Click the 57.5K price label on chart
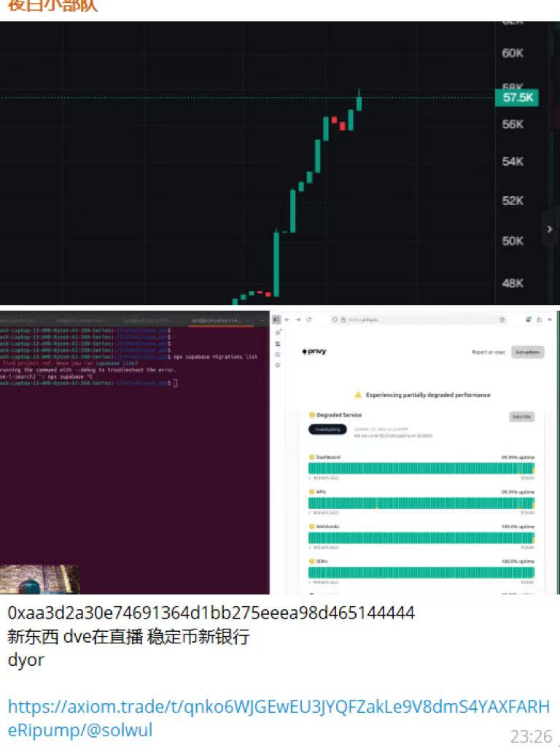This screenshot has width=560, height=747. point(517,98)
